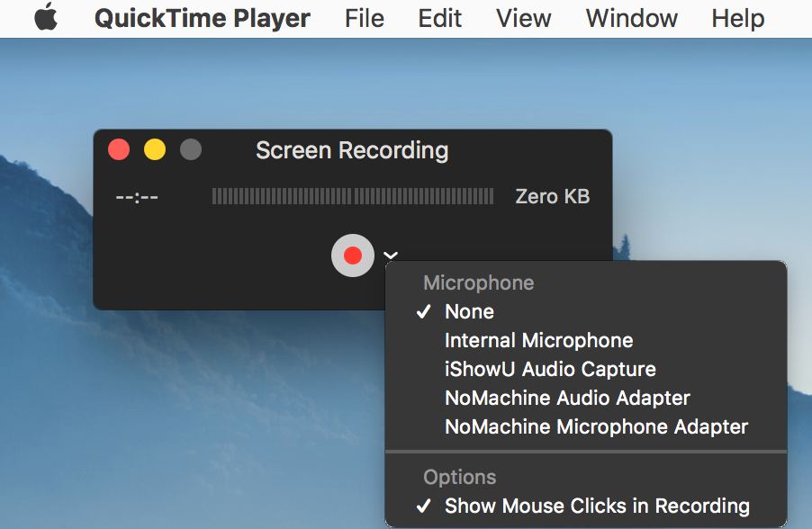Click the audio level meter bar
Screen dimensions: 812x529
(x=353, y=196)
